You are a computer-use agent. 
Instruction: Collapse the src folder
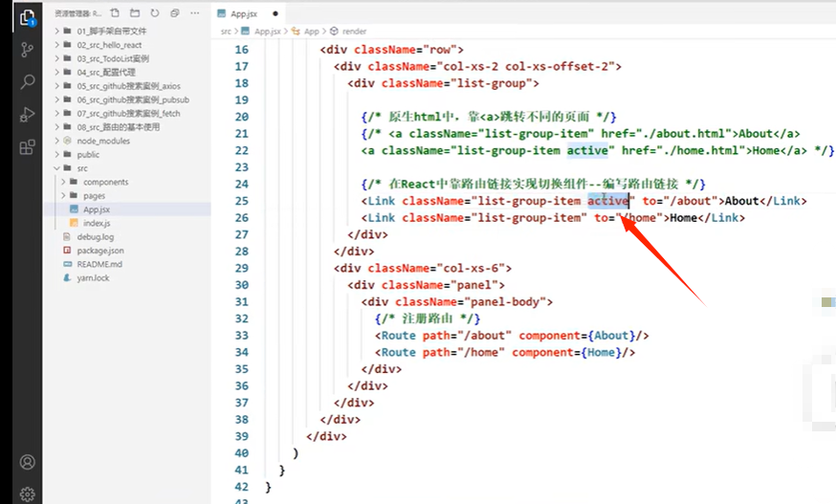point(82,168)
